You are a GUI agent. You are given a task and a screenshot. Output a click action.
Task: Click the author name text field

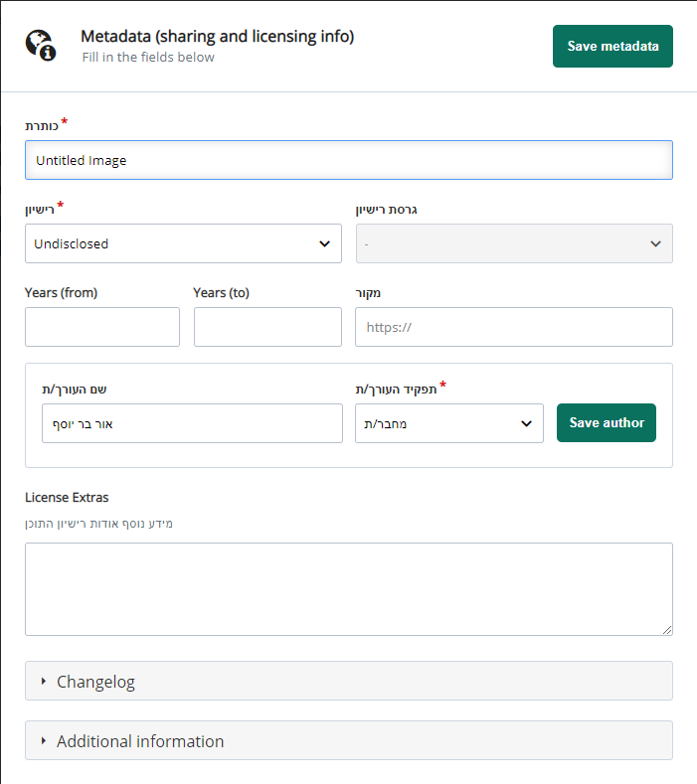pos(192,423)
